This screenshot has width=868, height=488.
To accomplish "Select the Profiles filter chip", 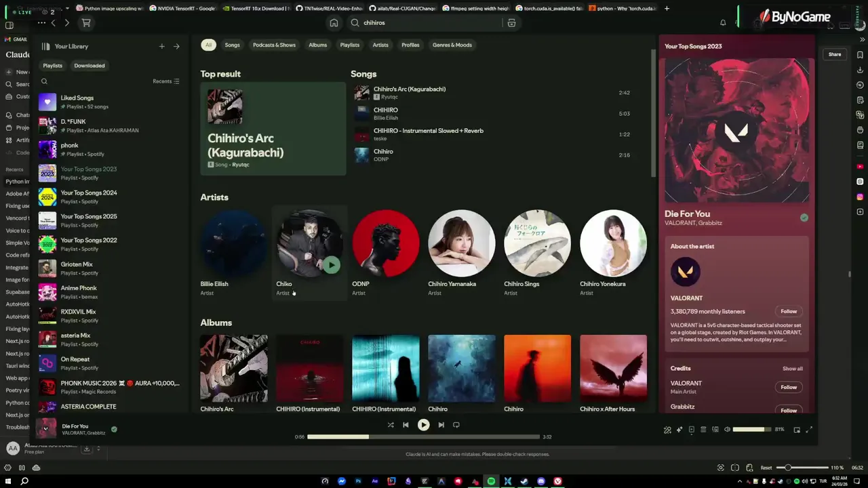I will click(410, 45).
